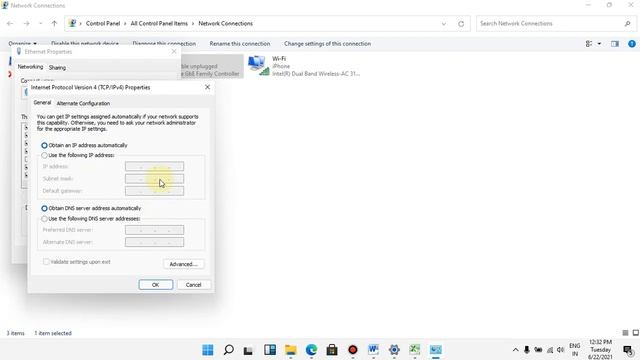Select the General tab in IPv4 properties
Viewport: 640px width, 360px height.
tap(42, 103)
